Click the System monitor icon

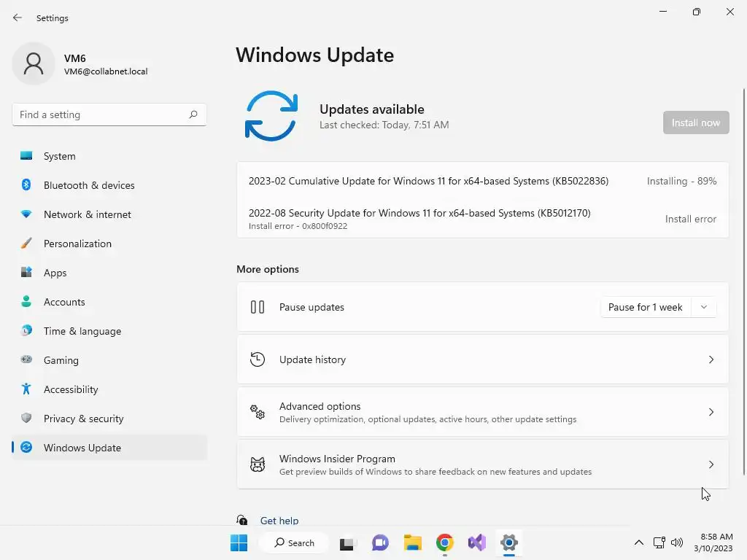coord(26,156)
